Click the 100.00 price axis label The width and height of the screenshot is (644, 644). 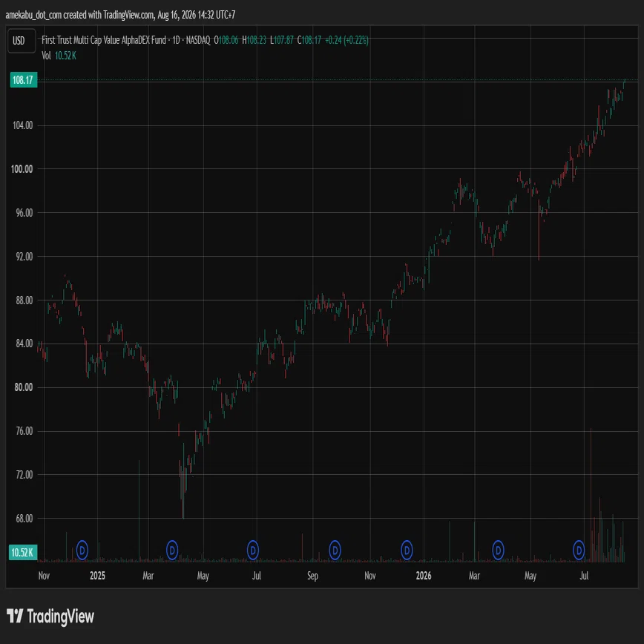click(22, 169)
